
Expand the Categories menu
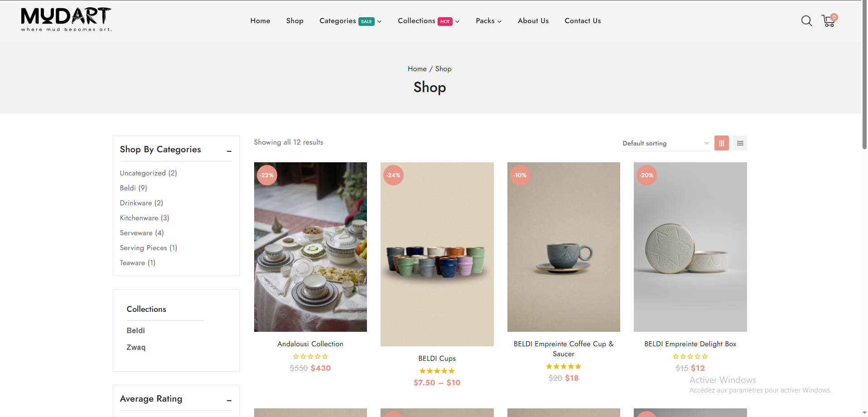[x=350, y=21]
